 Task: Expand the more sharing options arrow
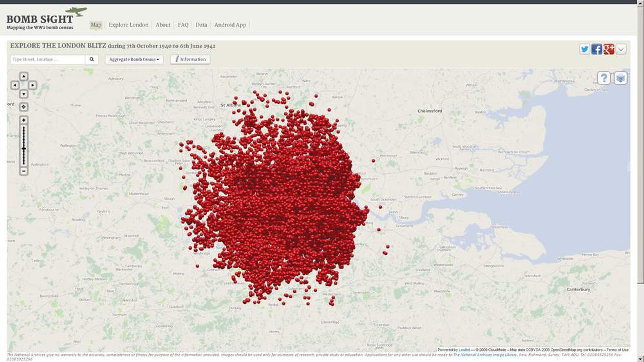pyautogui.click(x=621, y=49)
